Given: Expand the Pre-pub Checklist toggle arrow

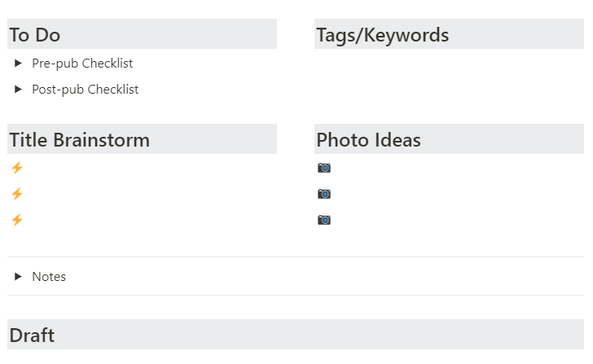Looking at the screenshot, I should coord(18,64).
